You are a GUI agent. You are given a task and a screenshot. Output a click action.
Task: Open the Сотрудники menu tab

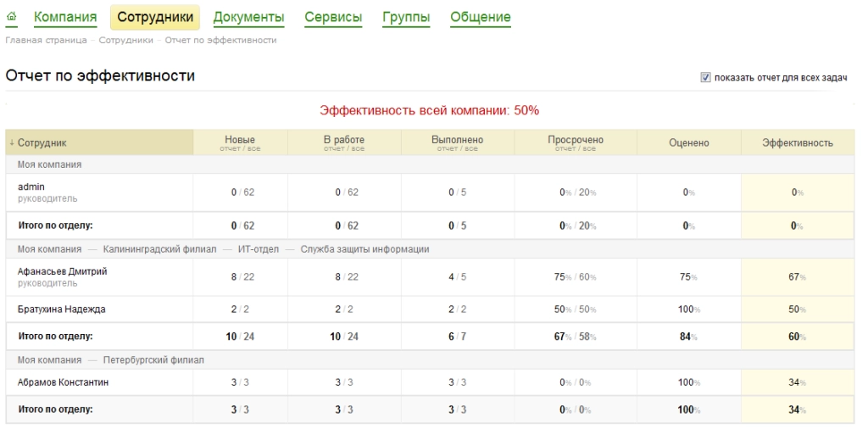point(155,17)
